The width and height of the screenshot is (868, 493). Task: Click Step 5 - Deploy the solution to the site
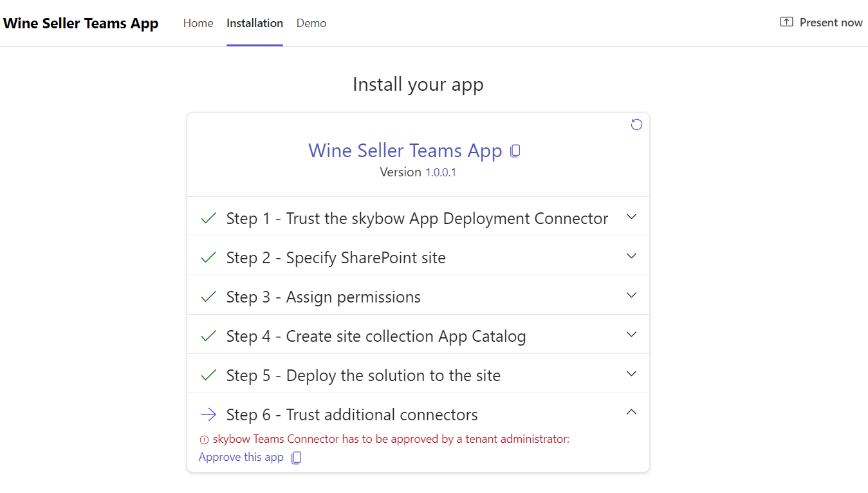(364, 376)
